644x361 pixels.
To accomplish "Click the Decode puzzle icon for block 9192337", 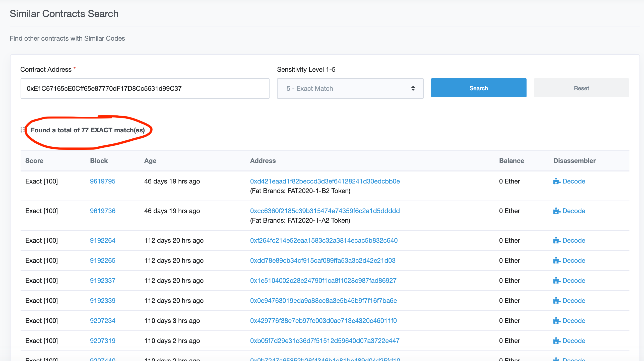I will point(557,281).
